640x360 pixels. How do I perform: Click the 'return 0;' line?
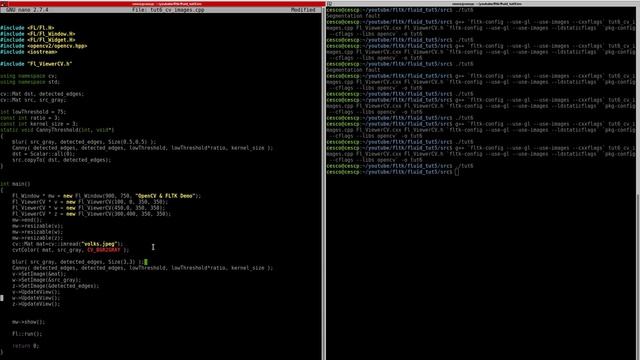click(25, 346)
